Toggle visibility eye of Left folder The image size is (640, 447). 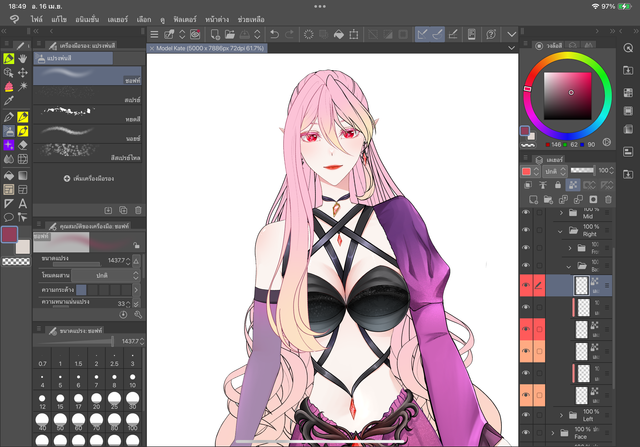526,415
